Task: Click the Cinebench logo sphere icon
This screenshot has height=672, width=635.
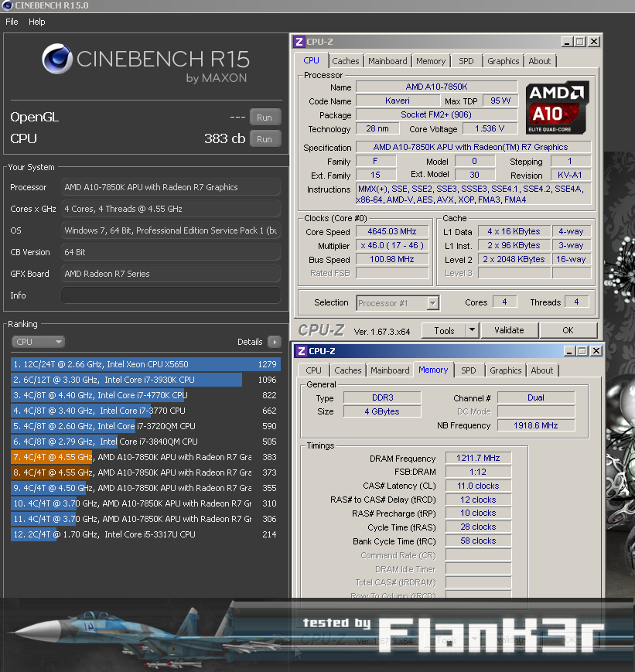Action: tap(57, 59)
